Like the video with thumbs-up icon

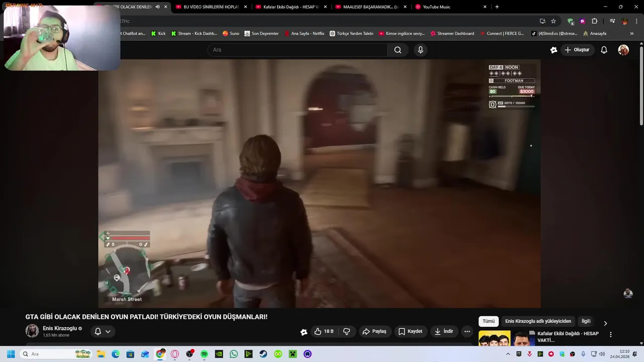click(324, 331)
